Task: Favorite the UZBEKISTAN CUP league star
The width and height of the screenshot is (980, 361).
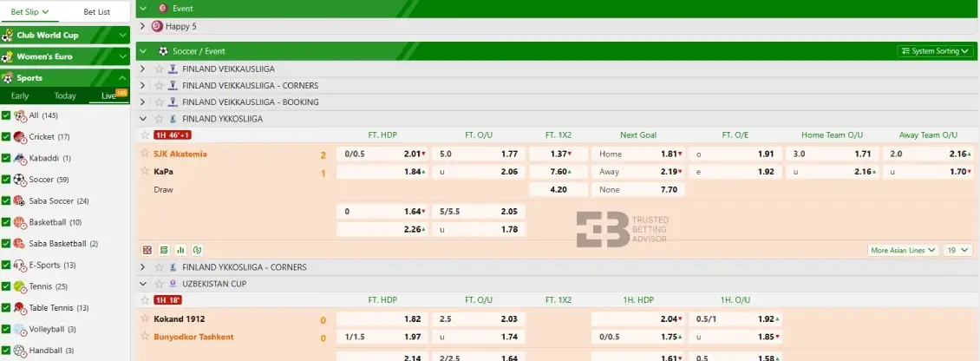Action: pos(159,284)
